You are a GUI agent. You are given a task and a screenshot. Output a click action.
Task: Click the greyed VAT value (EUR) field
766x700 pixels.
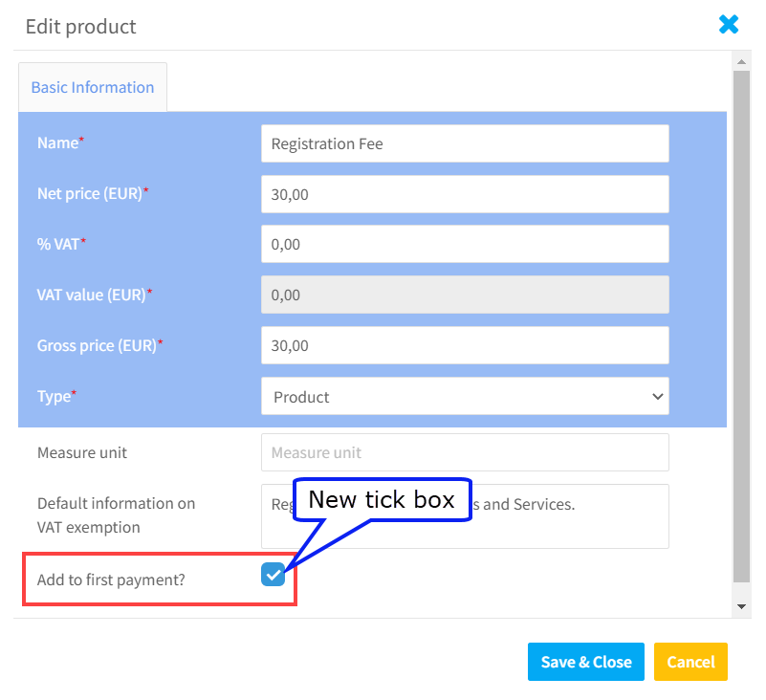coord(465,295)
